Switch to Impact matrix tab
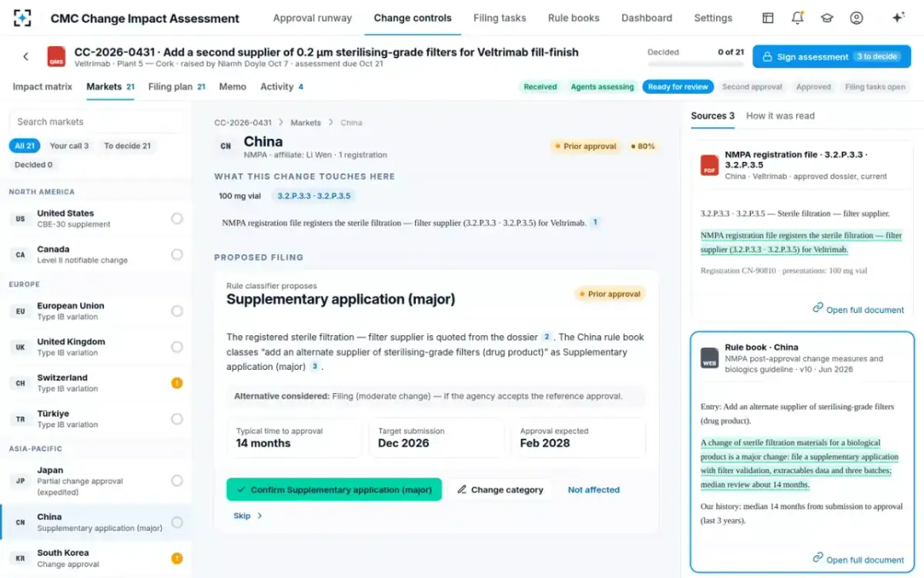 click(42, 86)
